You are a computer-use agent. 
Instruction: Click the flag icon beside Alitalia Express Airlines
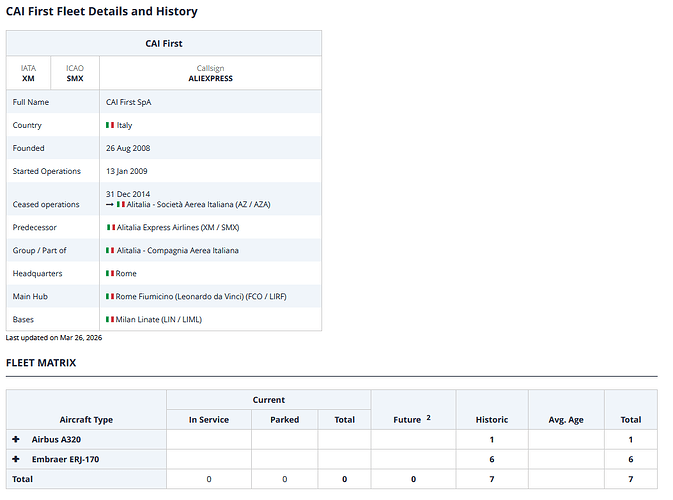coord(110,228)
